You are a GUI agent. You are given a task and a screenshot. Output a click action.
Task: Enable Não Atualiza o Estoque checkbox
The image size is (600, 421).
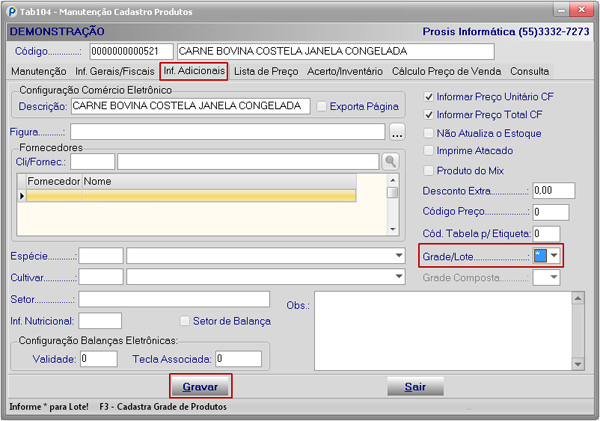coord(429,133)
